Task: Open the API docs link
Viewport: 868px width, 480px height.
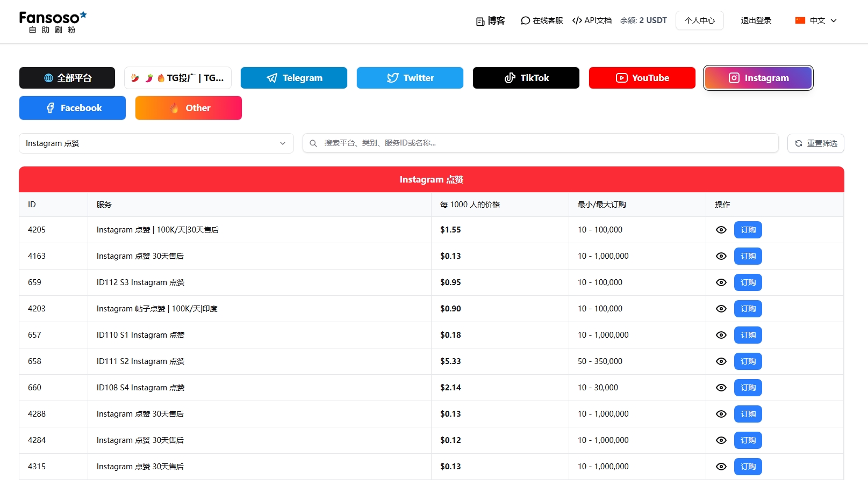Action: (x=592, y=20)
